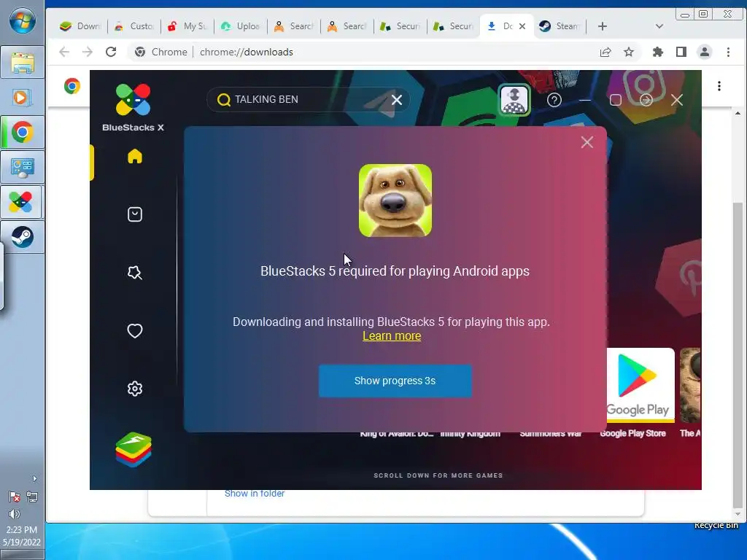The height and width of the screenshot is (560, 747).
Task: Open Windows Media Player taskbar icon
Action: (x=23, y=98)
